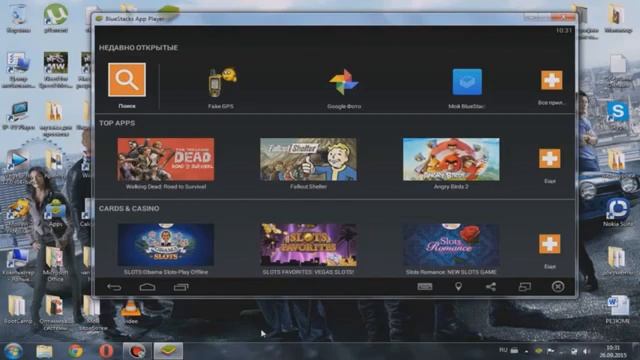Open the Google Фото app
The image size is (640, 360).
(344, 82)
